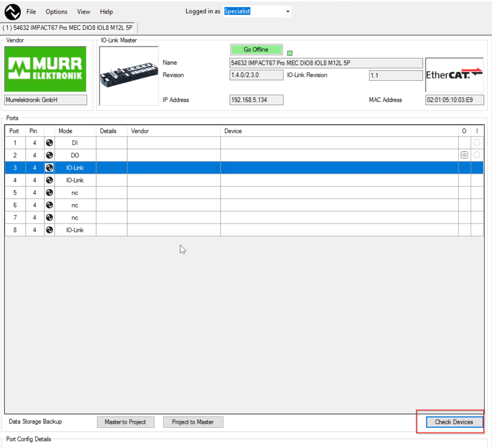The image size is (492, 448).
Task: Select the IO-Link mode cell of port 3
Action: click(x=75, y=168)
